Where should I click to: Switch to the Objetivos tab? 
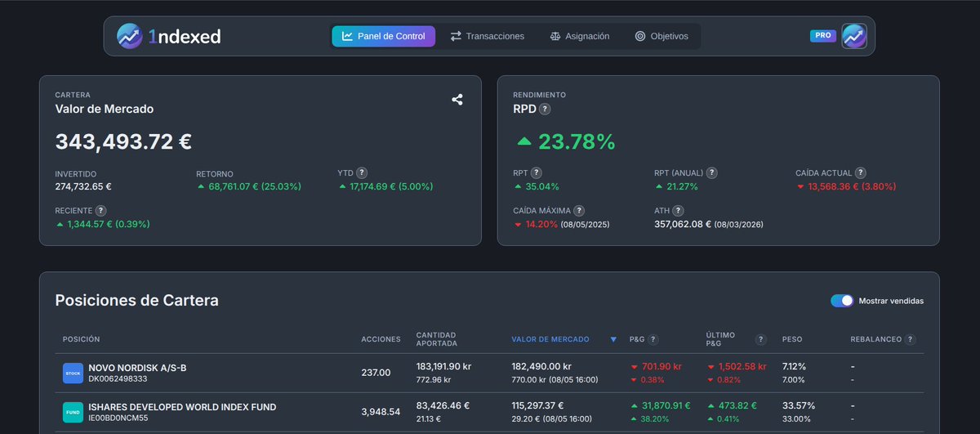pyautogui.click(x=661, y=36)
